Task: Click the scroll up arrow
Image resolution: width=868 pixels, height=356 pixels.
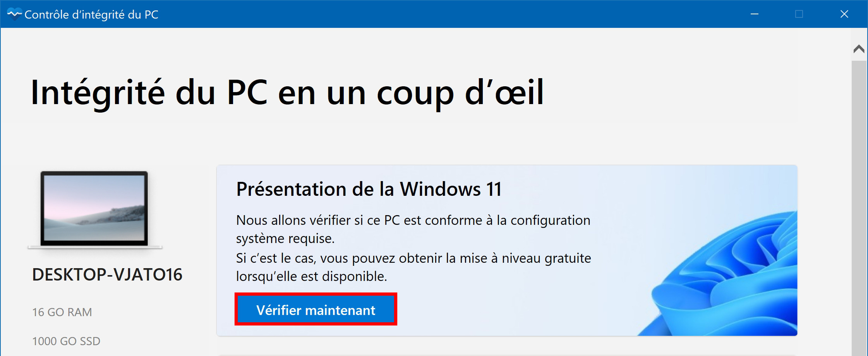Action: coord(859,49)
